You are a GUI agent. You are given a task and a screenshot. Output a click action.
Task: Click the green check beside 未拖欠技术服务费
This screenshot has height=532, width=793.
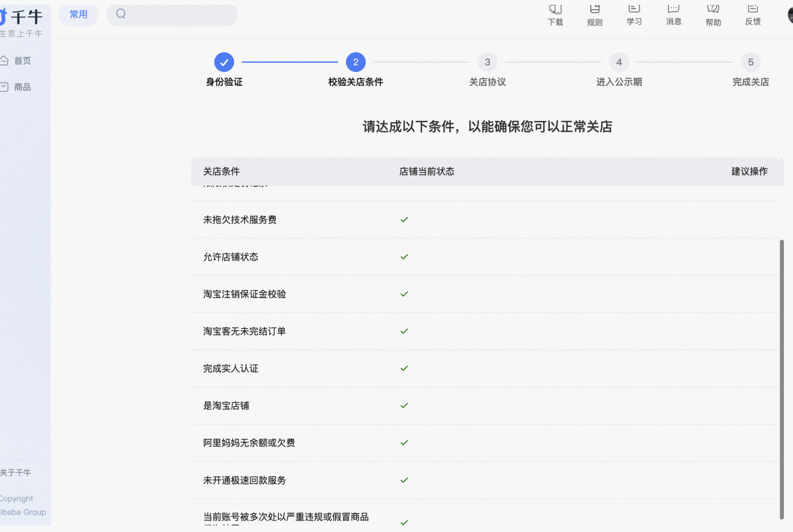(x=404, y=219)
